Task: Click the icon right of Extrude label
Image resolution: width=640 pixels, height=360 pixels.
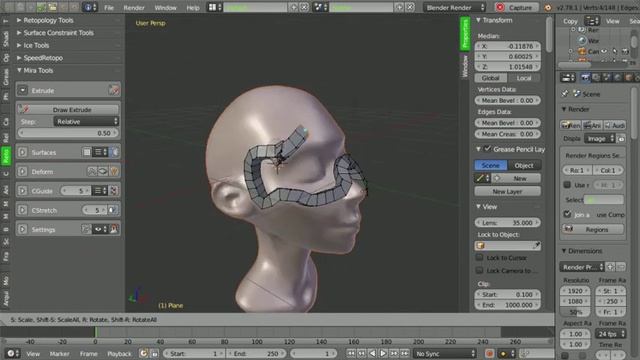Action: (x=114, y=90)
